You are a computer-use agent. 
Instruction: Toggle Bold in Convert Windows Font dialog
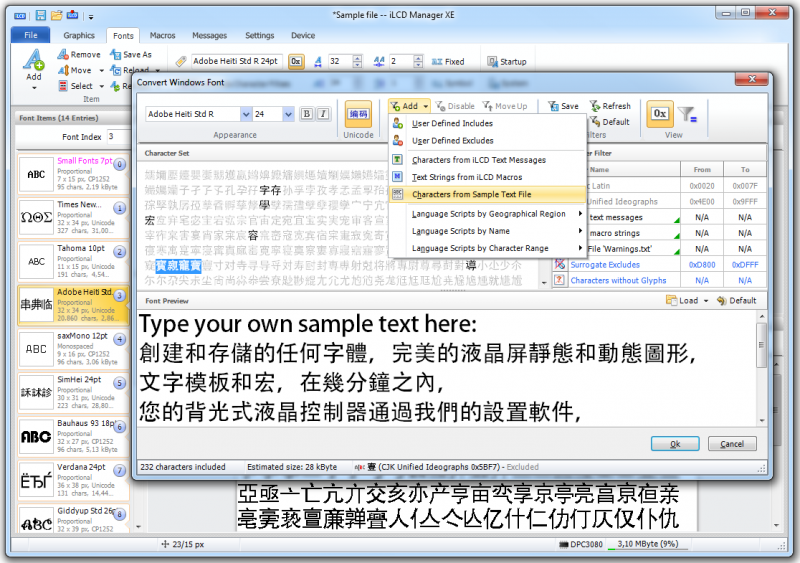(306, 114)
